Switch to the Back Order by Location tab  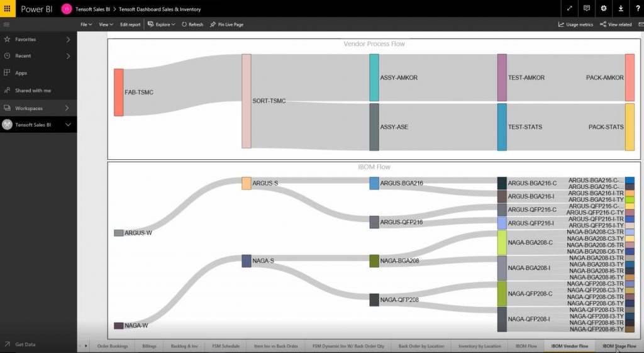[421, 346]
